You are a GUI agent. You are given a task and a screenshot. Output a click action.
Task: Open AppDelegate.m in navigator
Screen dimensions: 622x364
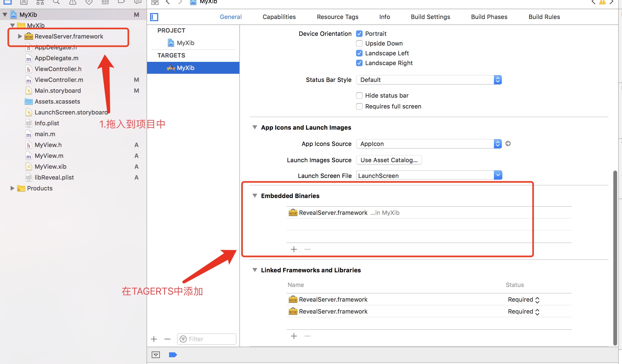(x=56, y=58)
